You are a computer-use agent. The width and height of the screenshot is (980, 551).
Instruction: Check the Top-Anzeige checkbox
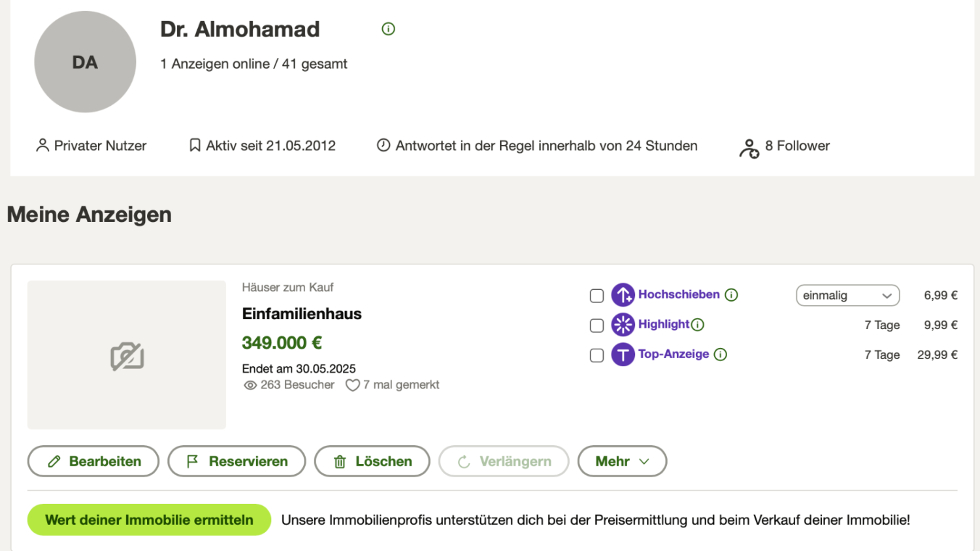tap(596, 355)
